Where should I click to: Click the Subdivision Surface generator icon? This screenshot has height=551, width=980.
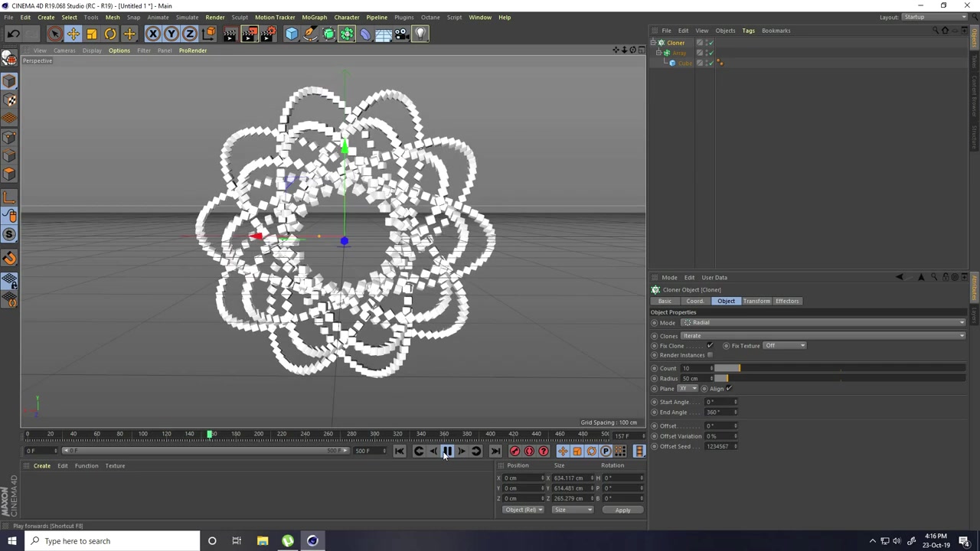pos(328,34)
